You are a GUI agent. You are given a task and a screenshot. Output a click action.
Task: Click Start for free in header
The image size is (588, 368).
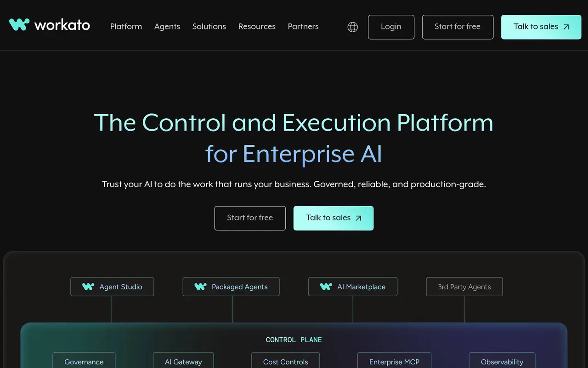click(458, 27)
